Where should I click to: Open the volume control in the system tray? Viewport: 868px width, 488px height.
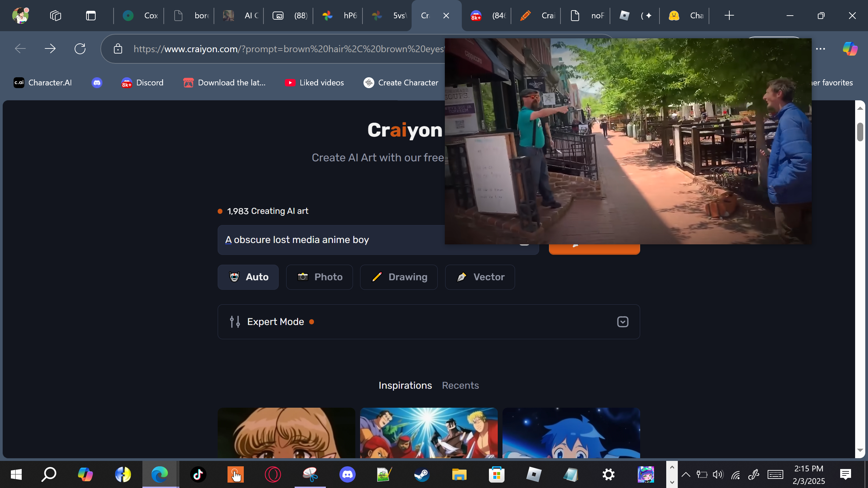click(x=718, y=474)
